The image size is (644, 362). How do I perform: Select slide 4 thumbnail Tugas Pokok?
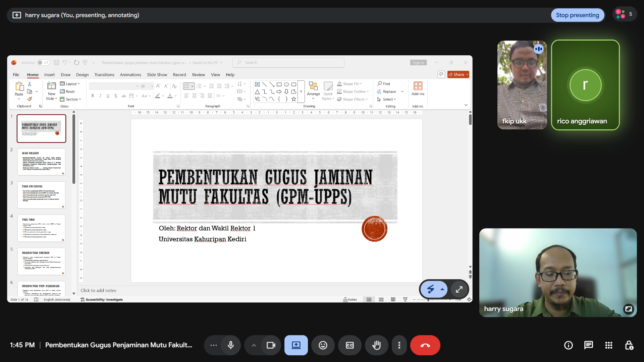(x=41, y=228)
